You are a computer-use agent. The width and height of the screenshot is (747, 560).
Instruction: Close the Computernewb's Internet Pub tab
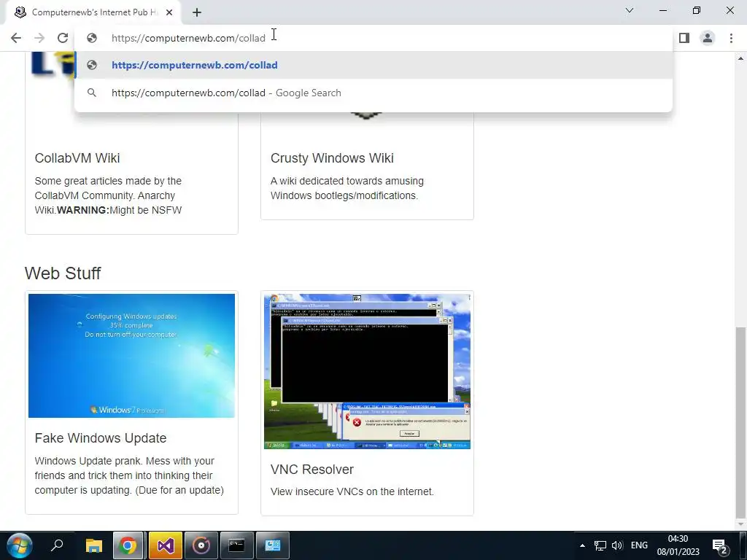tap(169, 12)
